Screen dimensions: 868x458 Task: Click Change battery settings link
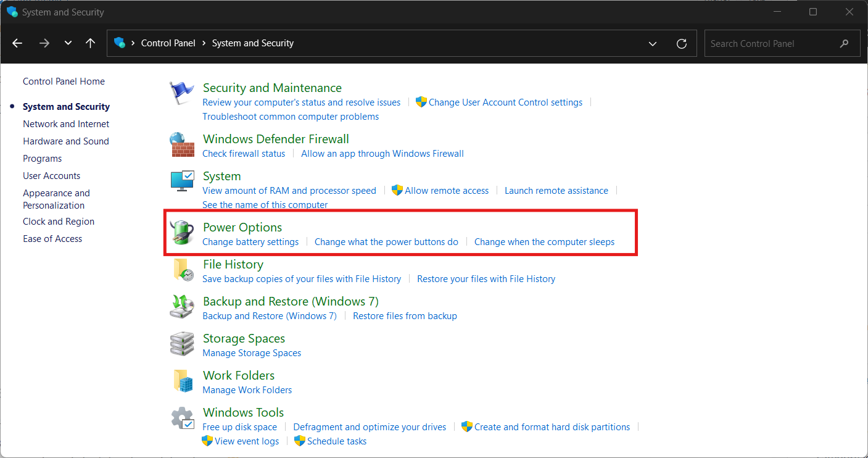pyautogui.click(x=250, y=242)
